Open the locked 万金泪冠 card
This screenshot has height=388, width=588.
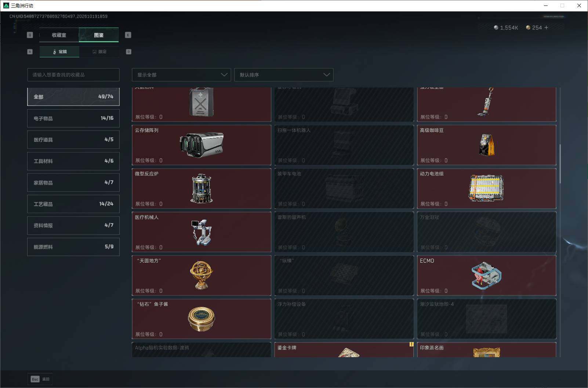point(487,232)
